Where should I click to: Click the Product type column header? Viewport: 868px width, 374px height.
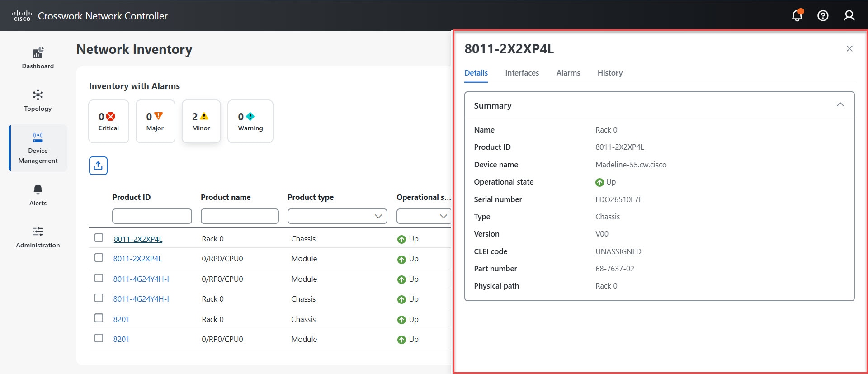(x=311, y=197)
